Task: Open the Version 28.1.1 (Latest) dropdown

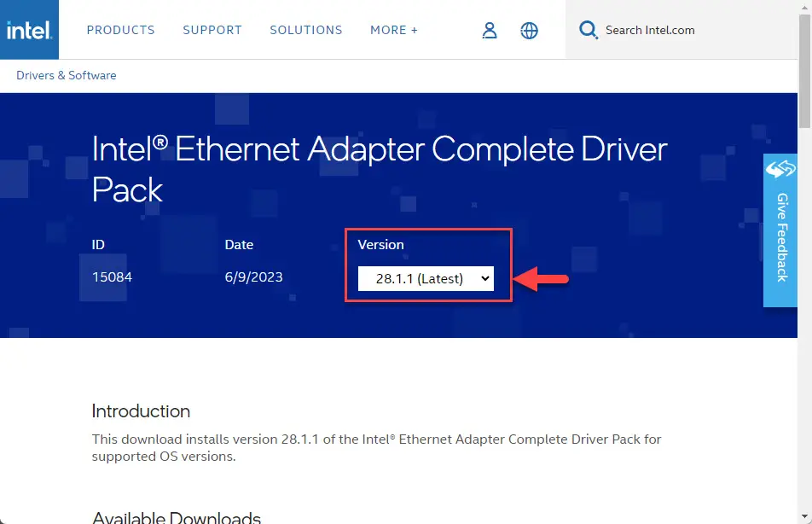Action: [426, 278]
